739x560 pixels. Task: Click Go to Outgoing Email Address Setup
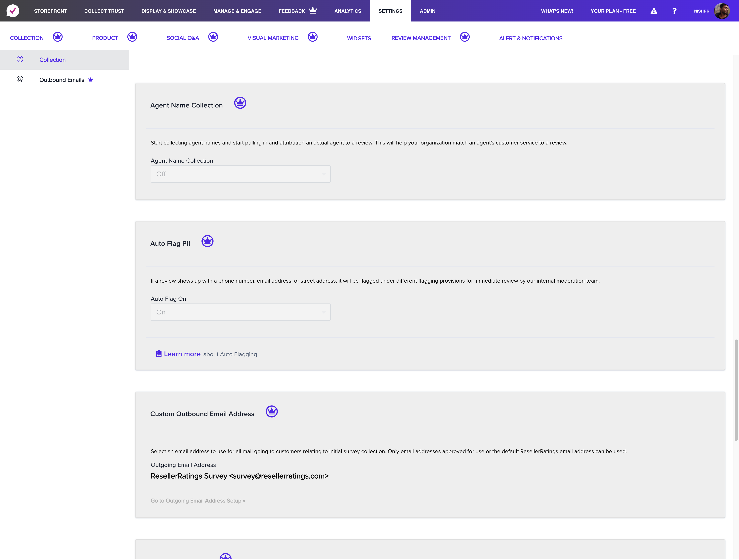pos(198,501)
